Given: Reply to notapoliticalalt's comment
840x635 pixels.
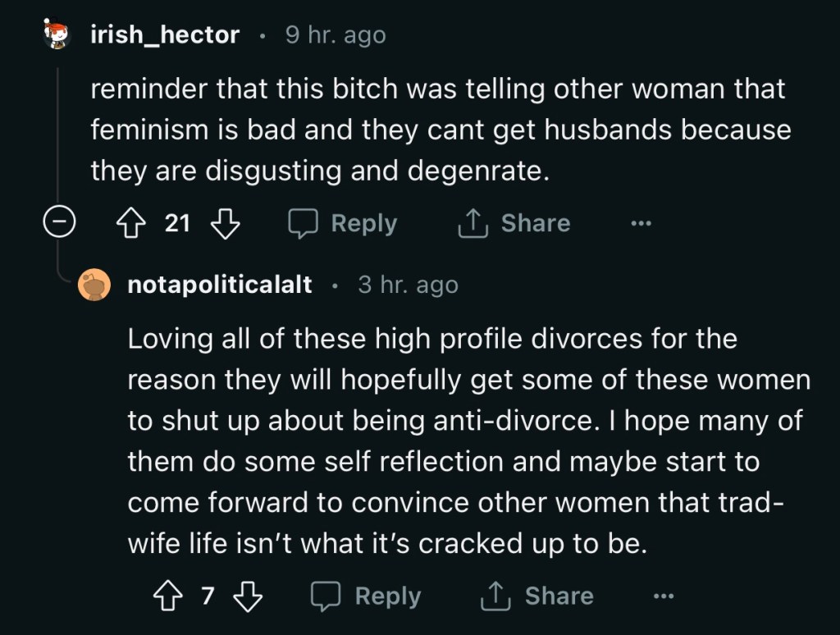Looking at the screenshot, I should (366, 596).
